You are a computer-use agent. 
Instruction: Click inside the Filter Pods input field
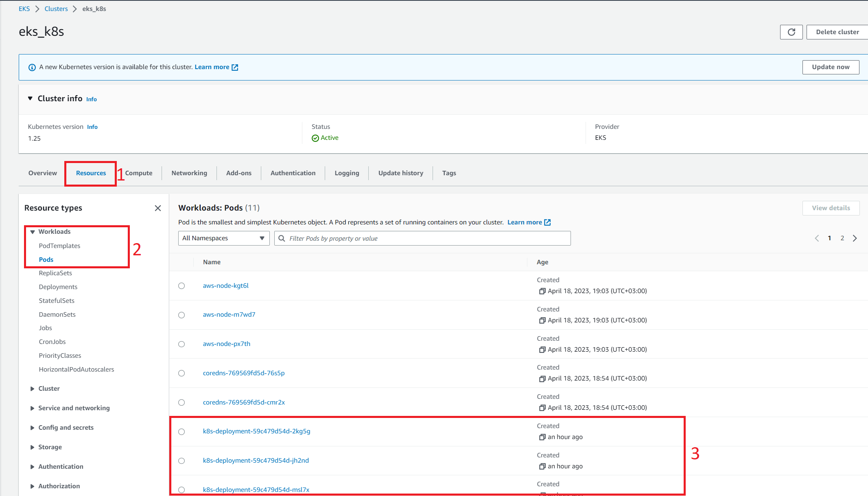[407, 238]
